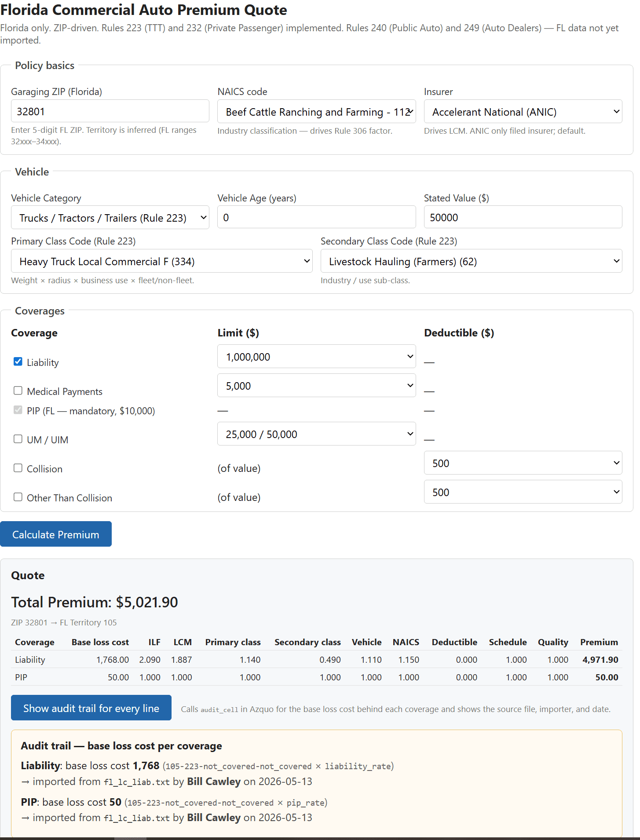Viewport: 640px width, 840px height.
Task: Click the Audit trail heading
Action: pyautogui.click(x=121, y=746)
